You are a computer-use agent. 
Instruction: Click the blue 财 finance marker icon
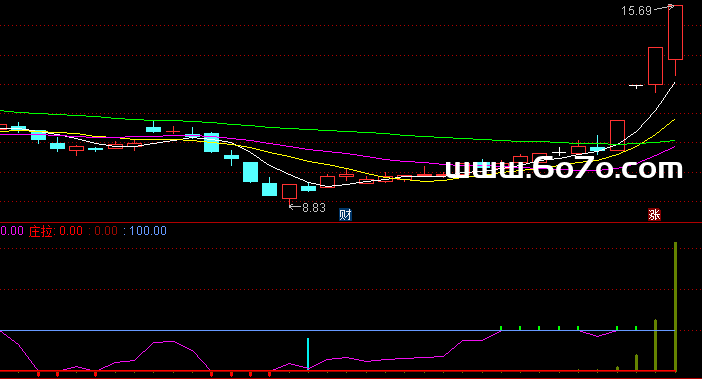(x=345, y=215)
